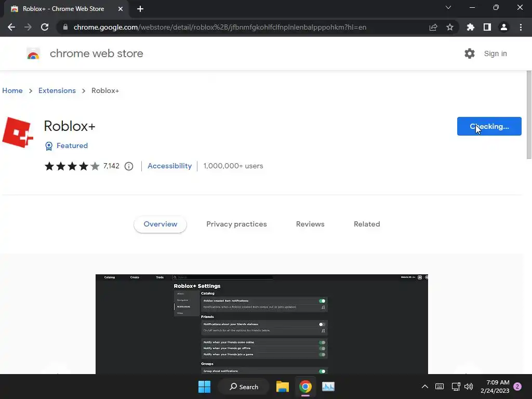Go to Home breadcrumb
The image size is (532, 399).
[x=12, y=90]
